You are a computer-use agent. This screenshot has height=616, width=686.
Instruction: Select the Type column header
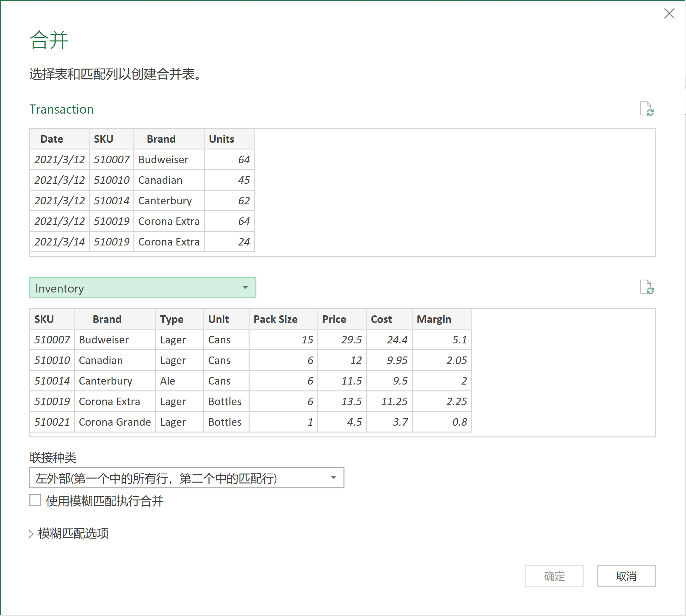click(172, 319)
